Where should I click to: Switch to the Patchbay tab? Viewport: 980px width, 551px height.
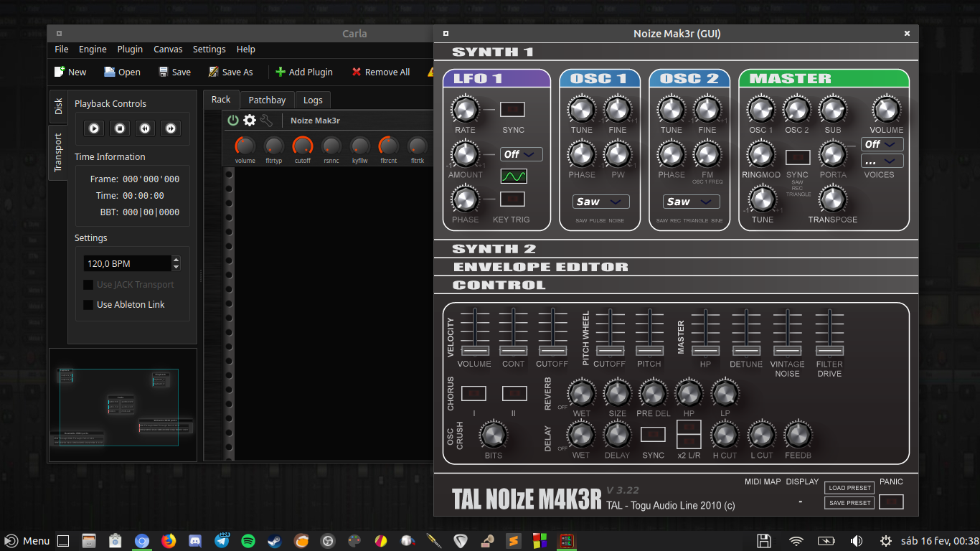point(267,100)
